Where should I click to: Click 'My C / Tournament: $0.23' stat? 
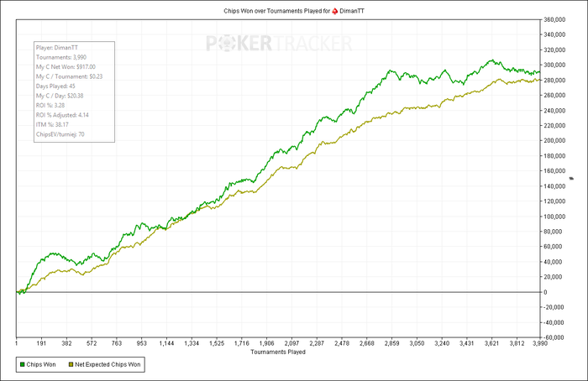tap(69, 76)
